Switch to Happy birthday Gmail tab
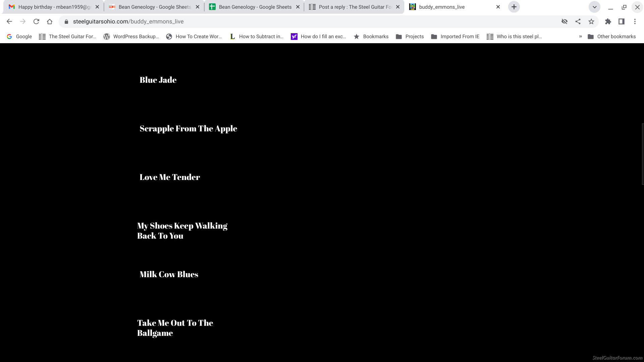Image resolution: width=644 pixels, height=362 pixels. tap(54, 7)
